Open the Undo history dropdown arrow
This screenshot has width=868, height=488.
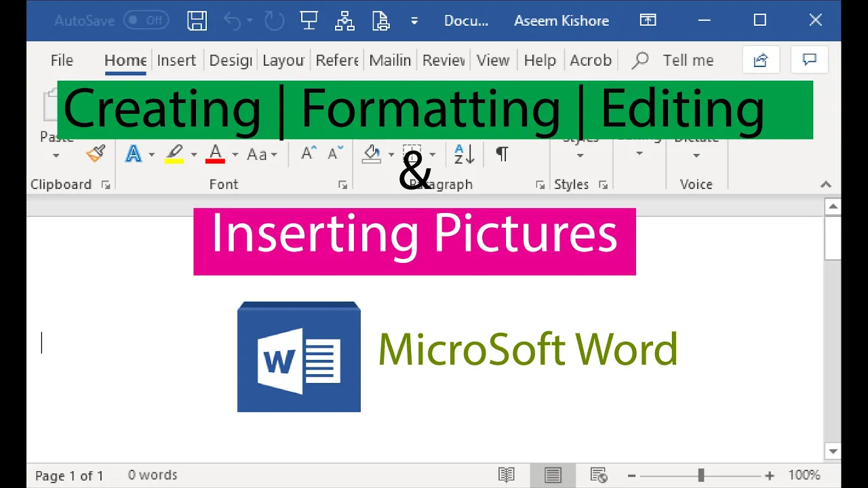[x=250, y=21]
